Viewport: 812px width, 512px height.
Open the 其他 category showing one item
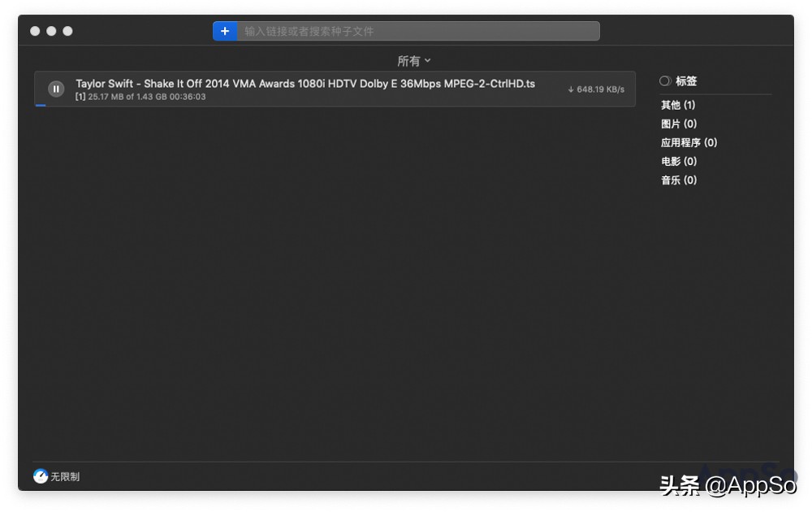(677, 105)
